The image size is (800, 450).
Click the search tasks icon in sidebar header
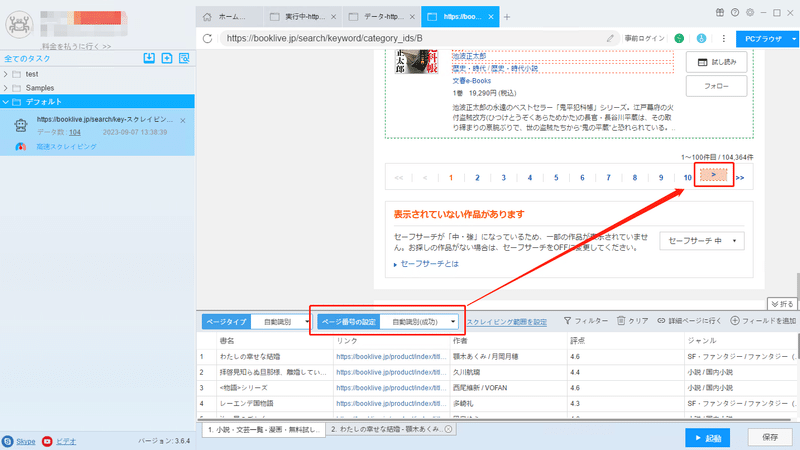[x=184, y=58]
